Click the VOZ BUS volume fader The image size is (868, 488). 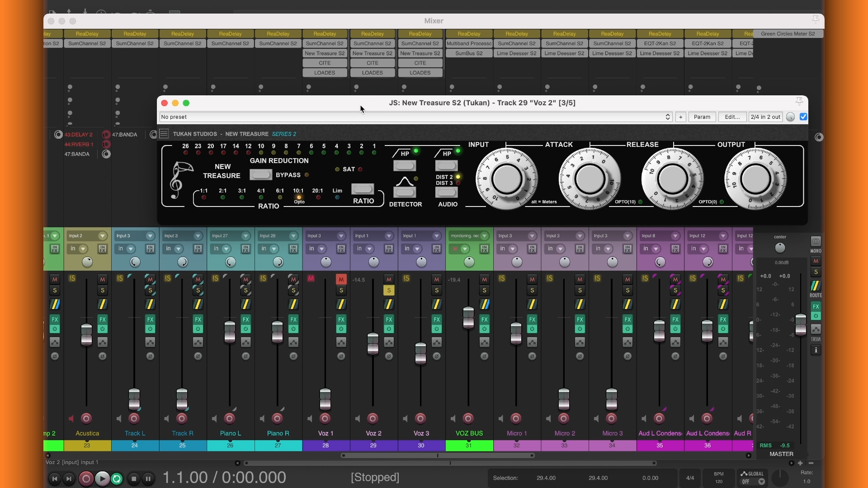(468, 317)
